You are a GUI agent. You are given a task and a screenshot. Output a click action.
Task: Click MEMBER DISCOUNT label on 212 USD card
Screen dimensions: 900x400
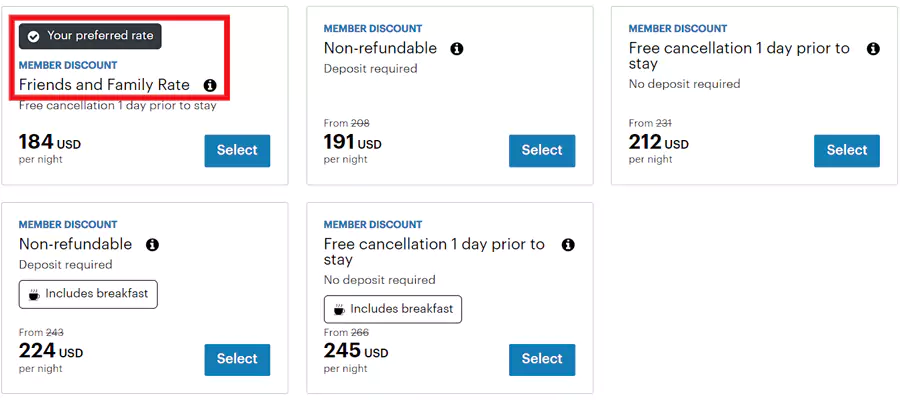click(x=678, y=29)
